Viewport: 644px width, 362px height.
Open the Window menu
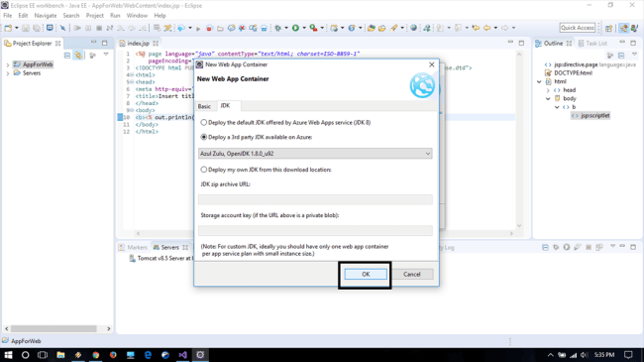pos(137,15)
